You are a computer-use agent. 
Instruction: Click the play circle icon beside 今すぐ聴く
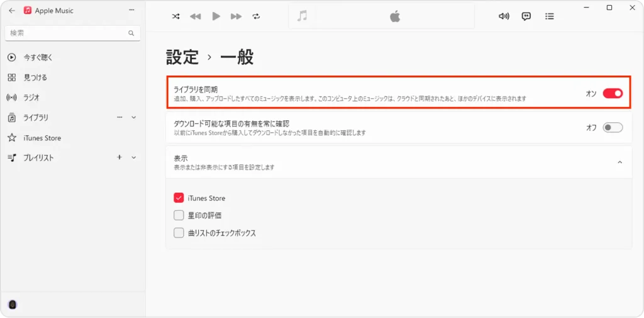point(12,57)
